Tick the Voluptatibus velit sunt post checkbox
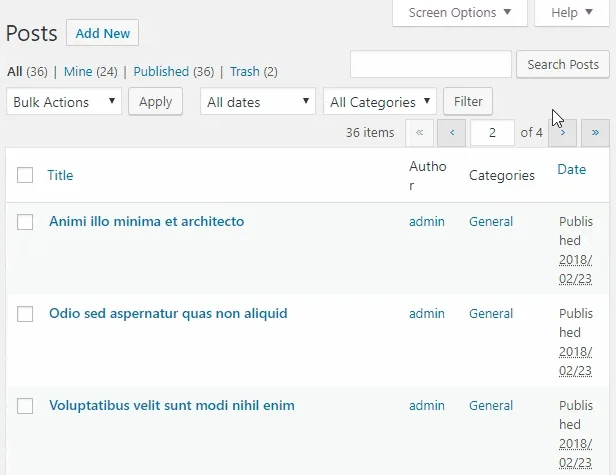This screenshot has width=616, height=475. coord(25,406)
